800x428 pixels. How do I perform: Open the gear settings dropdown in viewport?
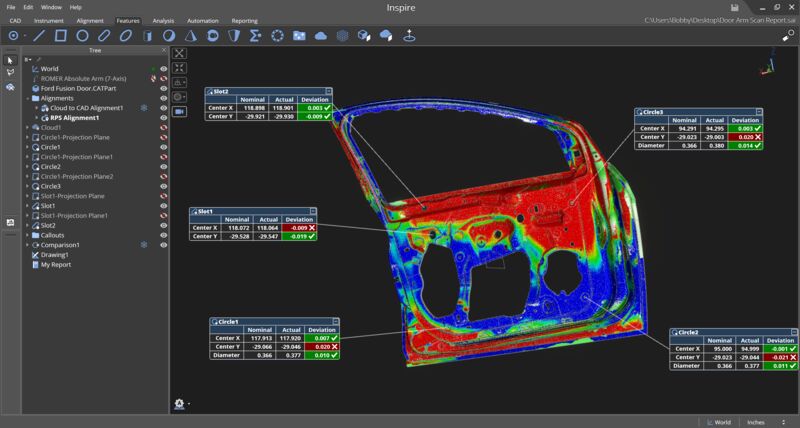(181, 404)
